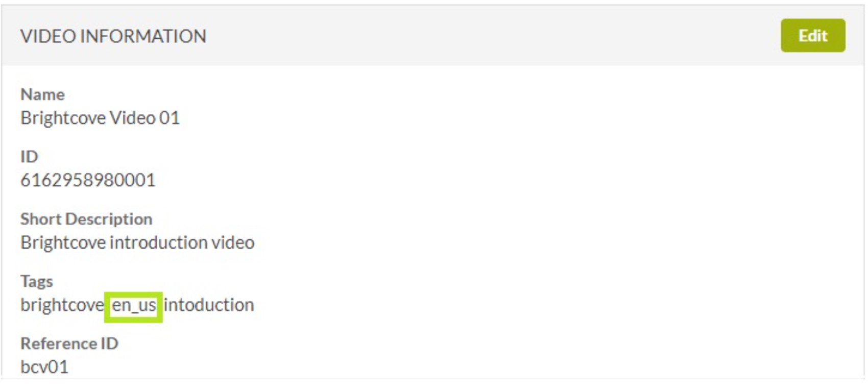The height and width of the screenshot is (391, 868).
Task: Select the intoduction tag
Action: point(209,305)
